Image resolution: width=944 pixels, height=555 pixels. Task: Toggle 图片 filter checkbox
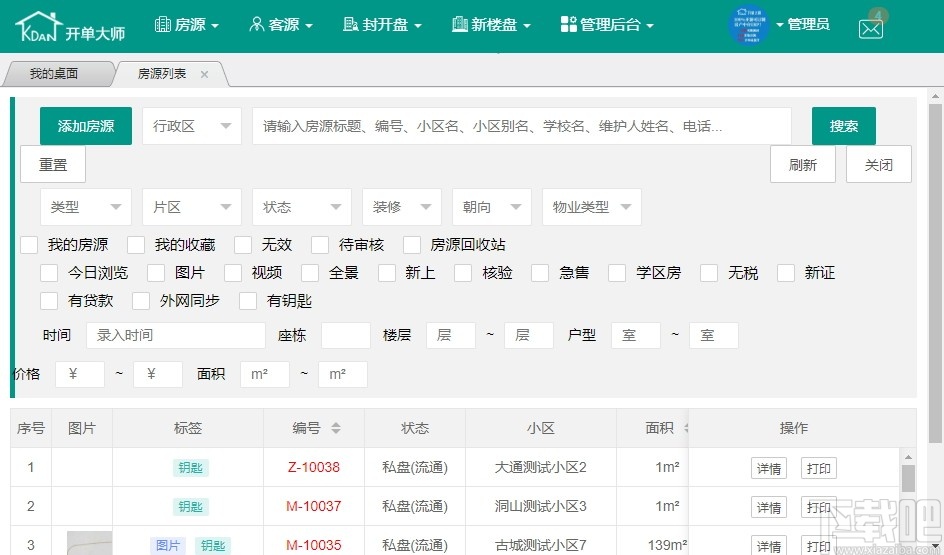pyautogui.click(x=156, y=273)
